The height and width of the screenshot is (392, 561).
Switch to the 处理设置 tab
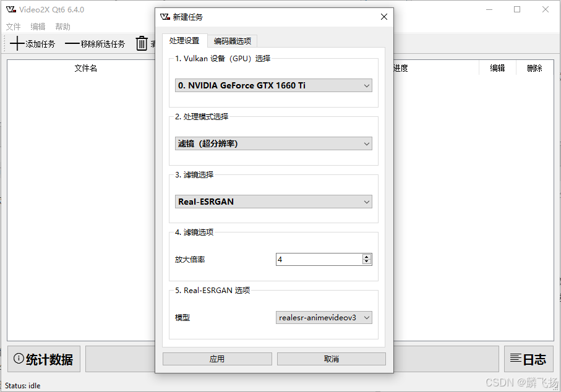[184, 41]
